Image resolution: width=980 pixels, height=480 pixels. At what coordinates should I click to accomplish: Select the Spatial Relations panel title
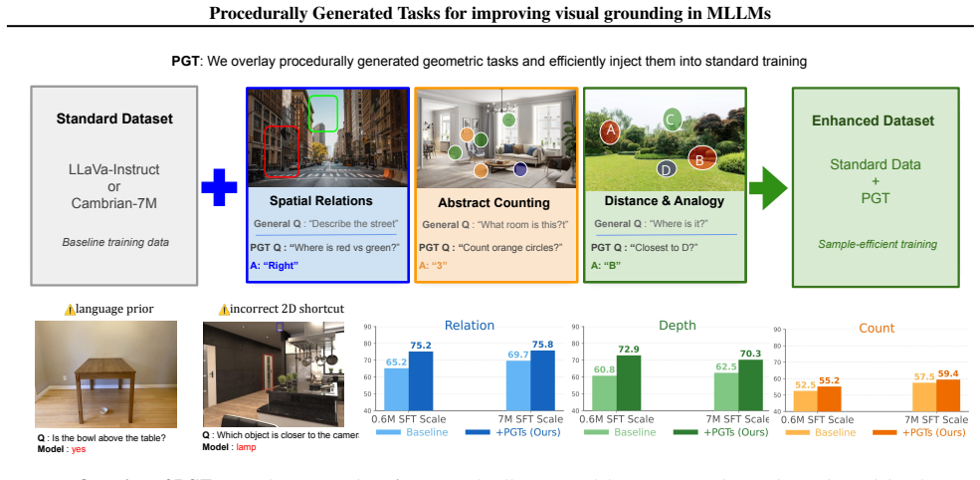point(321,201)
